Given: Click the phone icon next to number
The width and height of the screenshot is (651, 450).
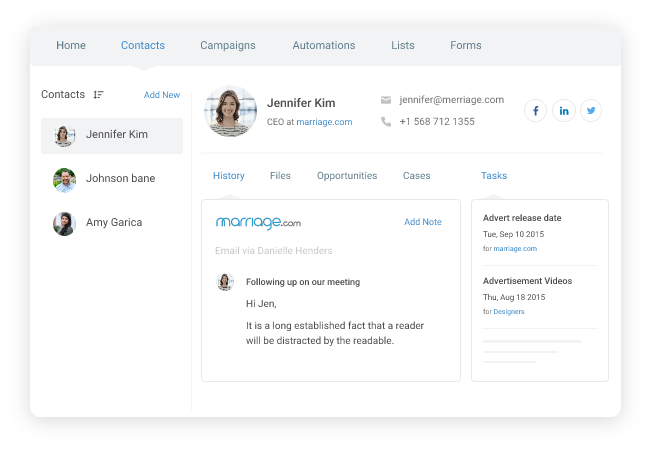Looking at the screenshot, I should pos(386,122).
